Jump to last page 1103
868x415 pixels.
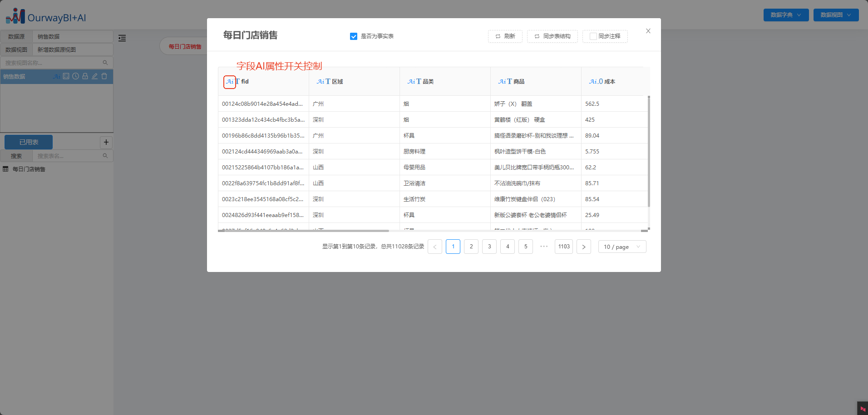(563, 247)
